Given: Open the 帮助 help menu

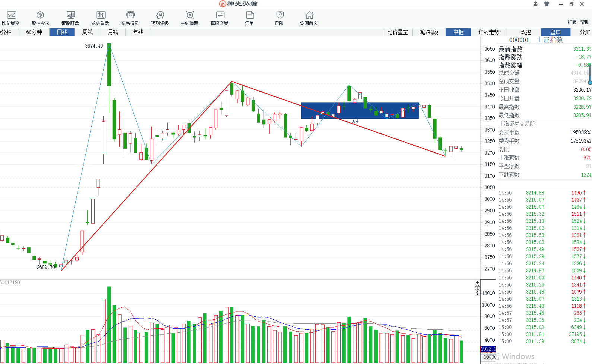Looking at the screenshot, I should pyautogui.click(x=585, y=22).
